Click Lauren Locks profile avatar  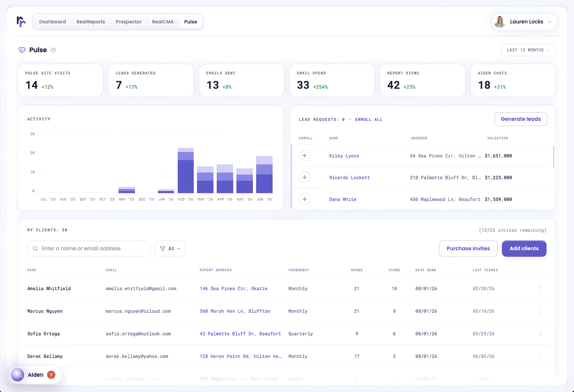coord(500,22)
